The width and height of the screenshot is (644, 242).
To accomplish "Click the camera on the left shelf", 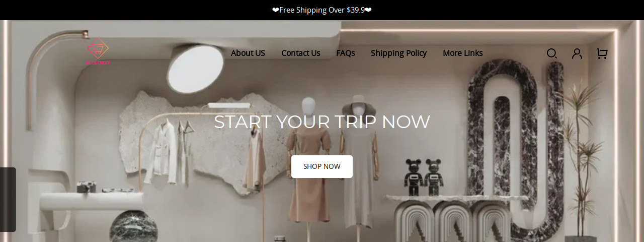I will coord(87,187).
